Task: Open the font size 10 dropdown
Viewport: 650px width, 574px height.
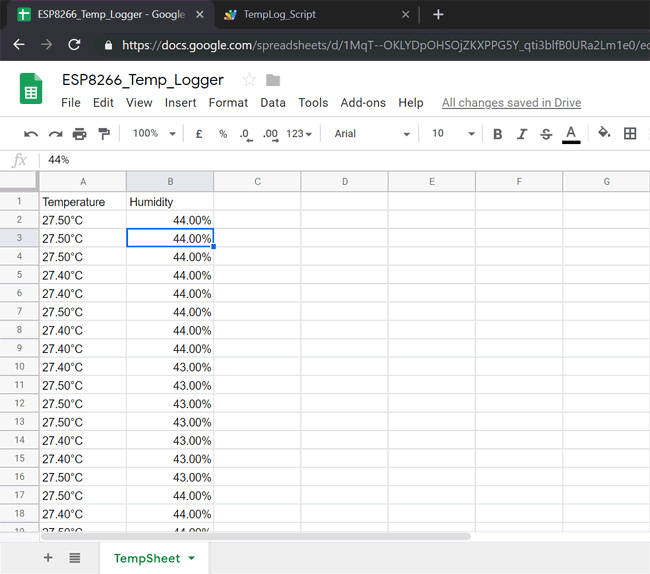Action: click(453, 133)
